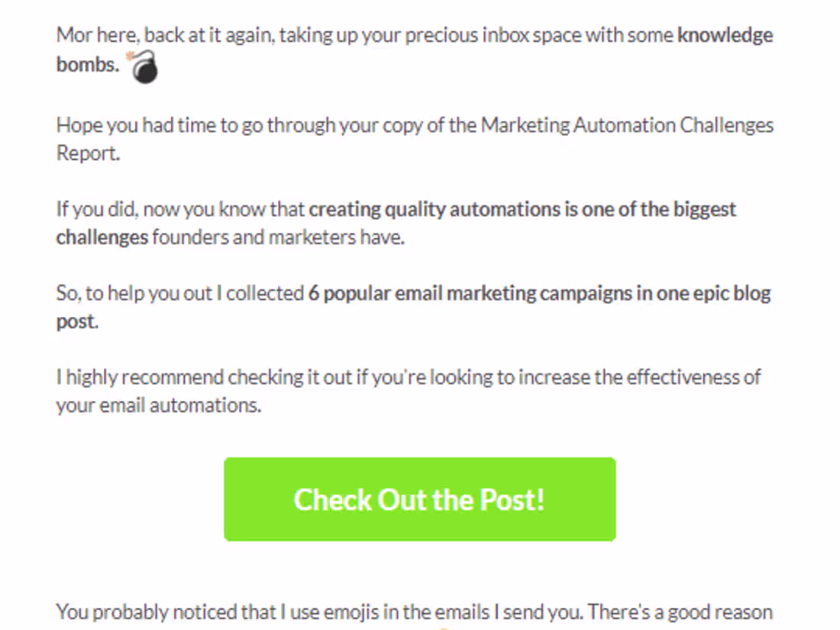The image size is (840, 630).
Task: Click the word challenges in bold text
Action: (99, 237)
